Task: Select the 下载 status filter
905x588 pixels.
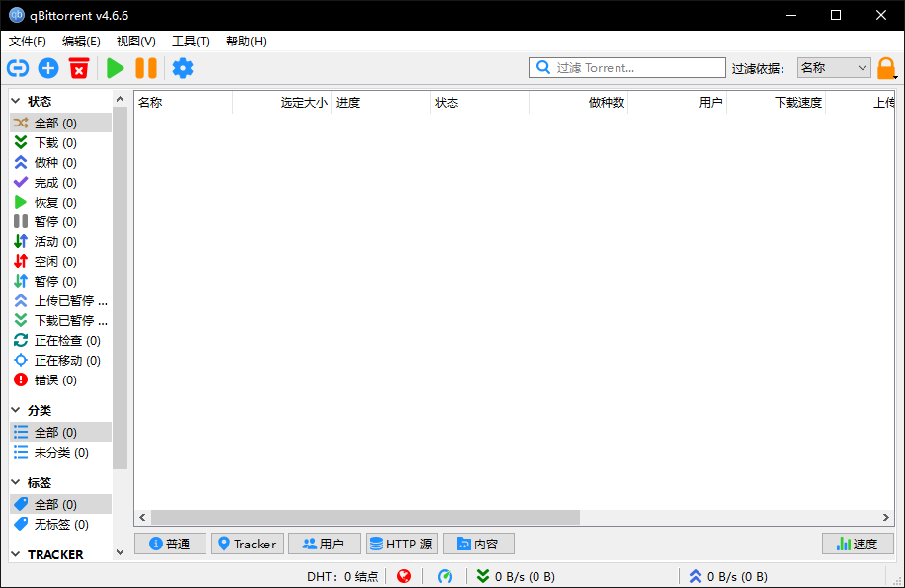Action: click(x=49, y=142)
